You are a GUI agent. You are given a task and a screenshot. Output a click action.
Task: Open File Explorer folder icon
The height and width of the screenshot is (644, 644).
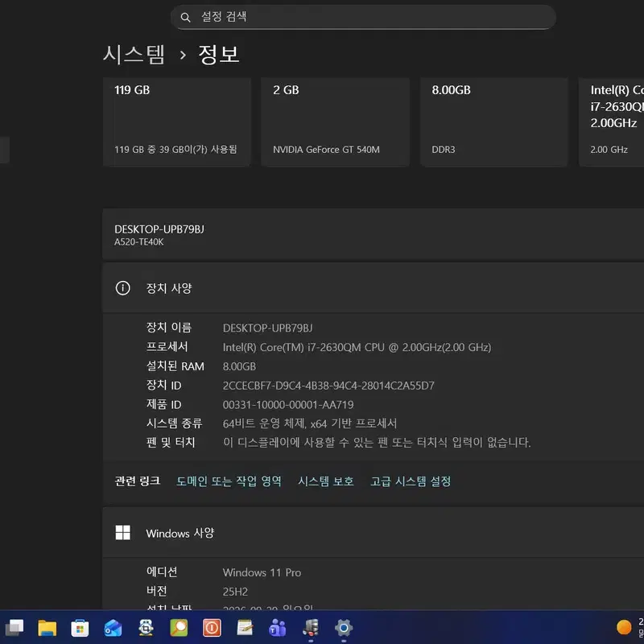(x=47, y=628)
